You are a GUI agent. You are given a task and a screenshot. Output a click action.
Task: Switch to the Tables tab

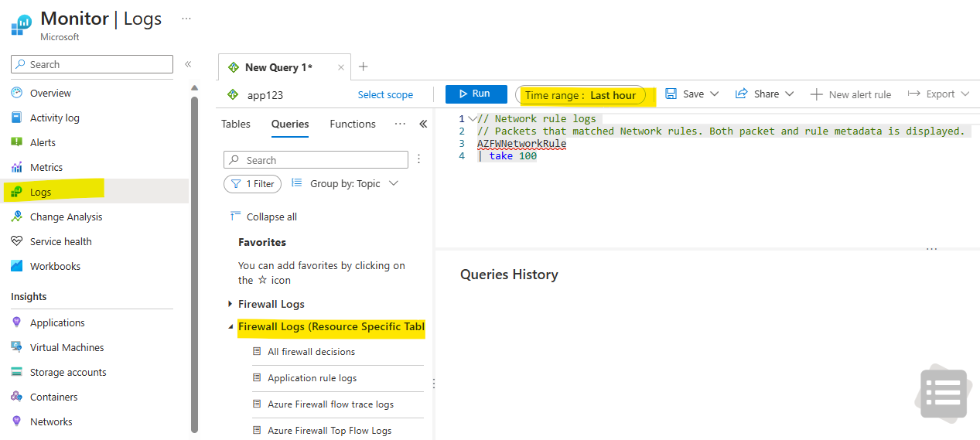pos(236,124)
